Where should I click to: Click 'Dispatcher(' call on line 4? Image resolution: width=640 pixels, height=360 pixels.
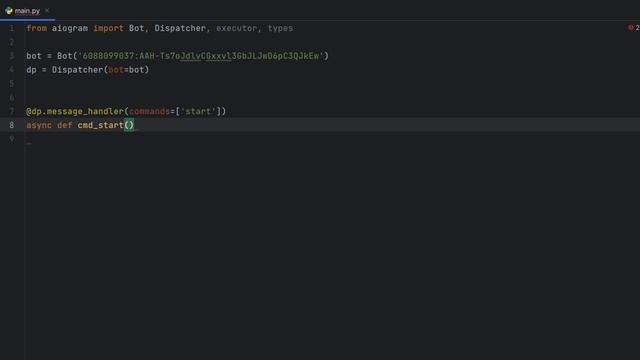[x=79, y=70]
